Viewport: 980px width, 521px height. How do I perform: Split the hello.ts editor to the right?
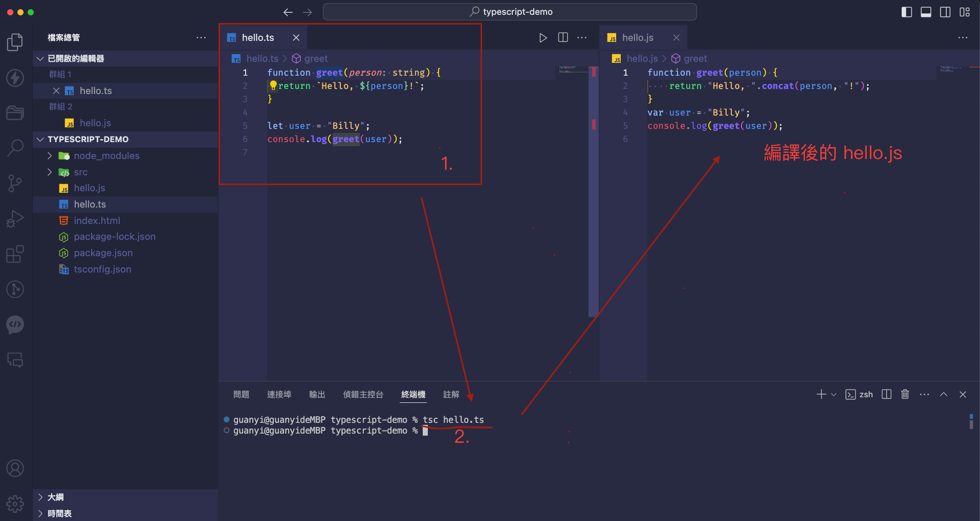563,37
